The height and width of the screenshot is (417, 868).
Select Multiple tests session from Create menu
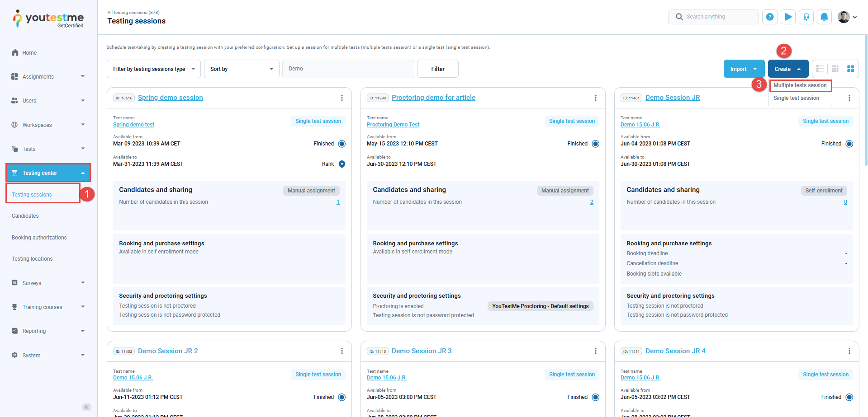[x=800, y=85]
